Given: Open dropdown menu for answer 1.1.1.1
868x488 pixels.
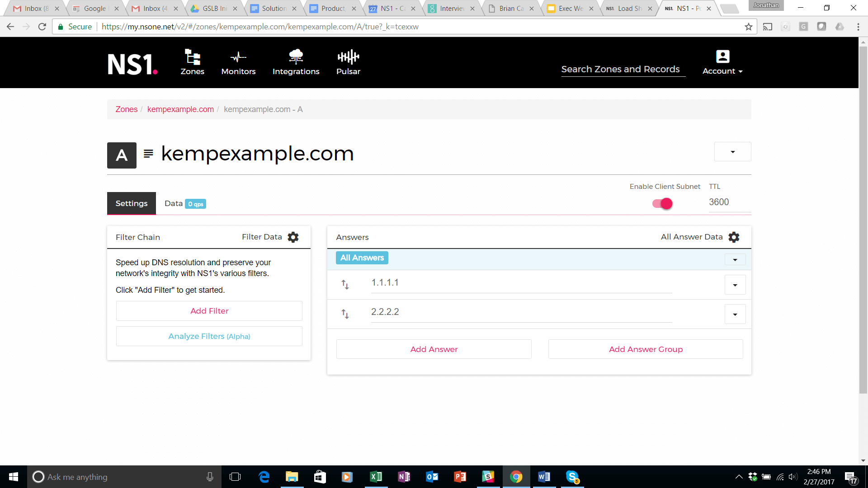Looking at the screenshot, I should coord(735,285).
